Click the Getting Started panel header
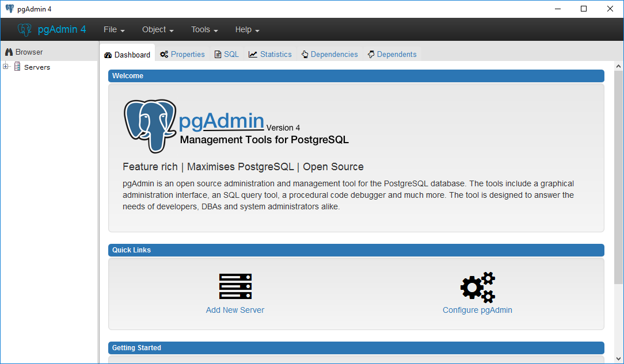This screenshot has width=624, height=364. pos(356,348)
